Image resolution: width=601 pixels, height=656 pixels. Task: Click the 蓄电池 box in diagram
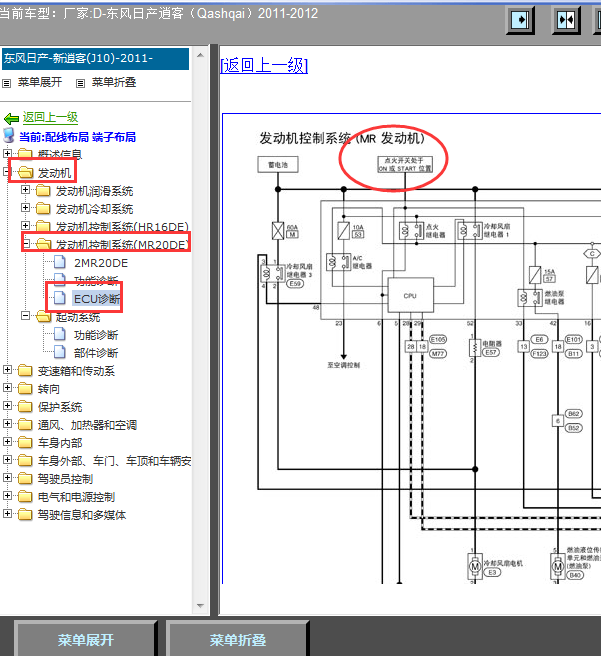coord(278,164)
